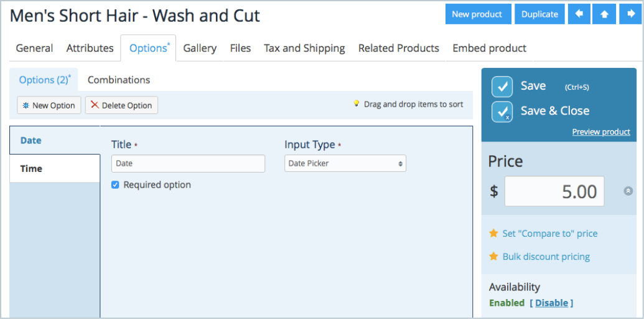Click the Delete Option button
This screenshot has width=644, height=319.
point(121,105)
